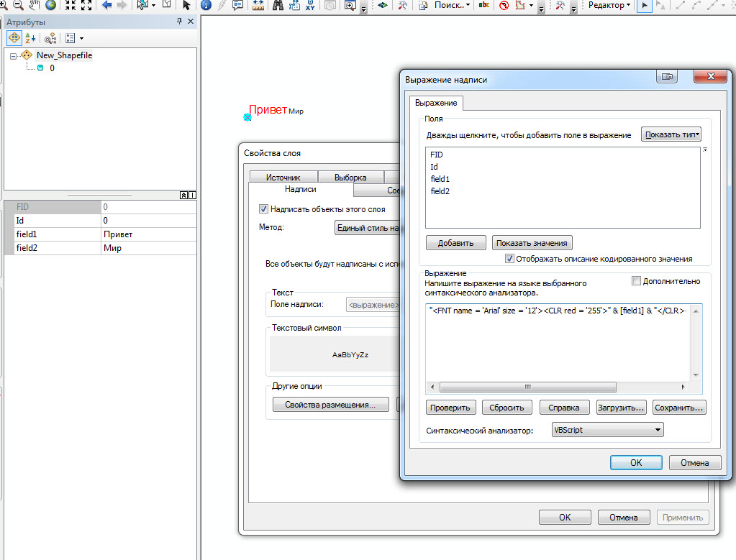Screen dimensions: 736x560
Task: Open the VBScript parser combo box
Action: tap(608, 430)
